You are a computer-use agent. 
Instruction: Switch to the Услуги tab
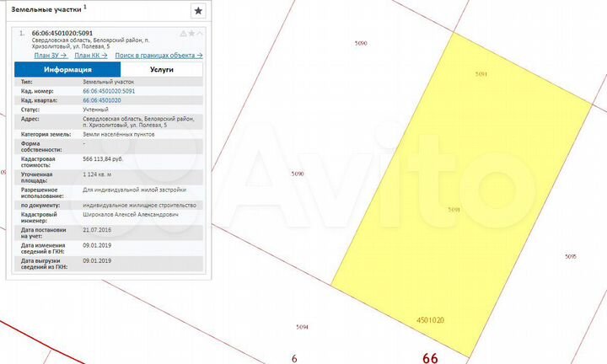pos(162,70)
